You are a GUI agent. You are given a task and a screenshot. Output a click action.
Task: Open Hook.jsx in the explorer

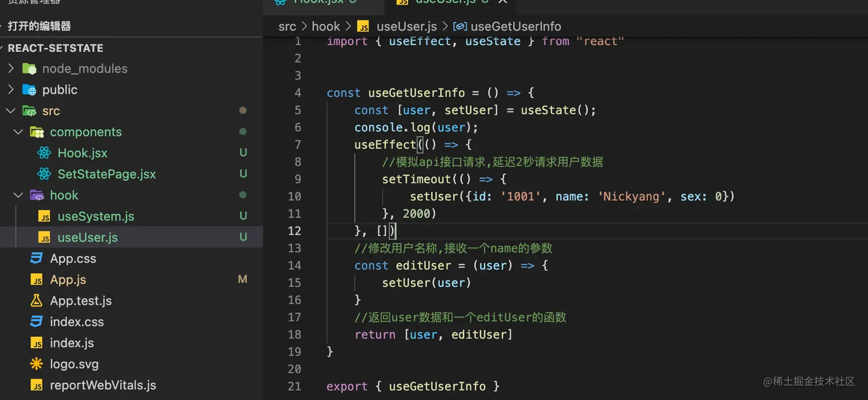click(x=83, y=153)
